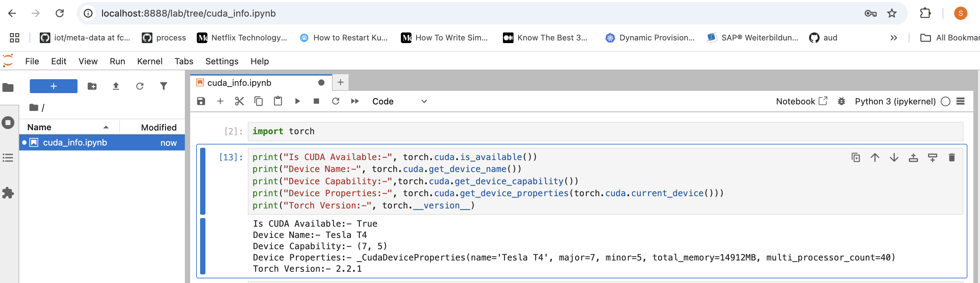The image size is (980, 283).
Task: Open the Edit menu
Action: [x=59, y=61]
